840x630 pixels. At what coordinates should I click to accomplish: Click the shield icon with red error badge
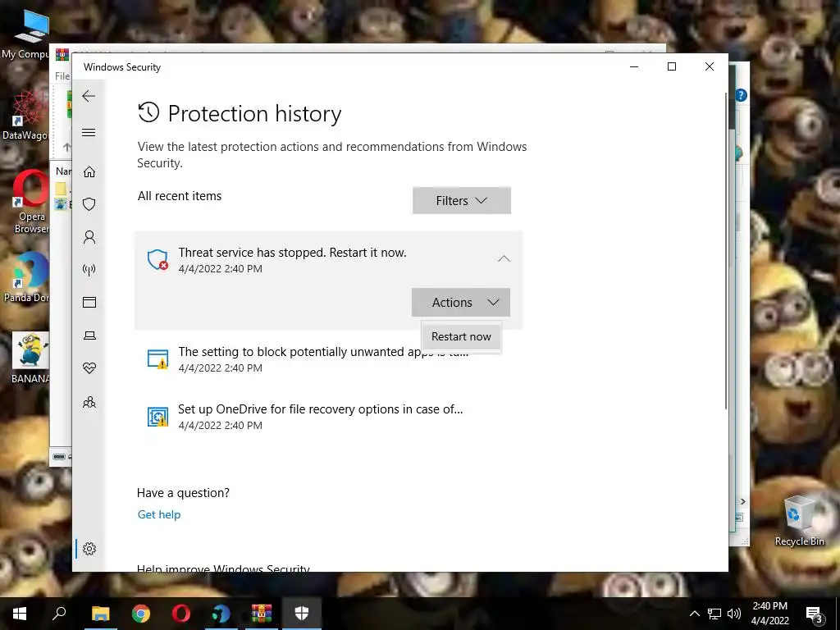pyautogui.click(x=157, y=260)
